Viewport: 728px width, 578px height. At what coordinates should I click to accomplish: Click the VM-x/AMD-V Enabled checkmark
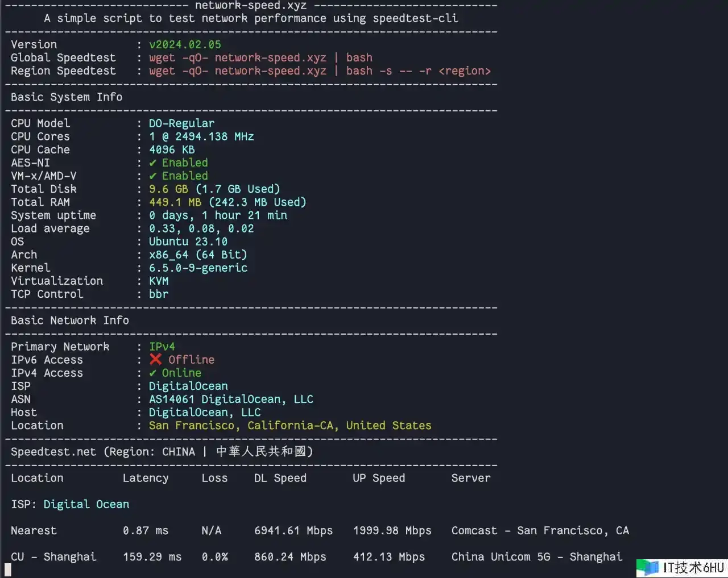[x=152, y=176]
